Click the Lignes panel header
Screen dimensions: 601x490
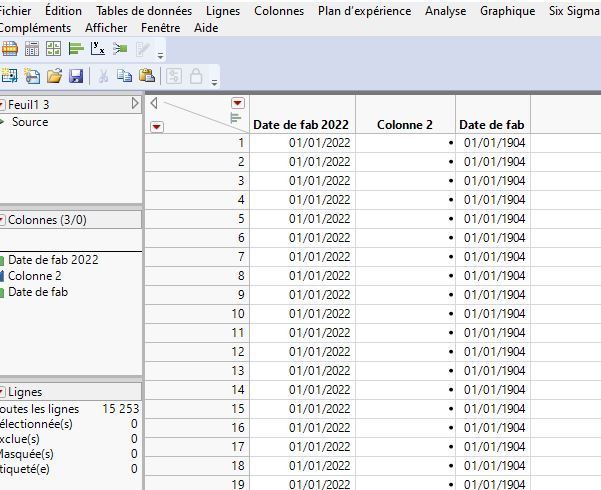[x=25, y=392]
